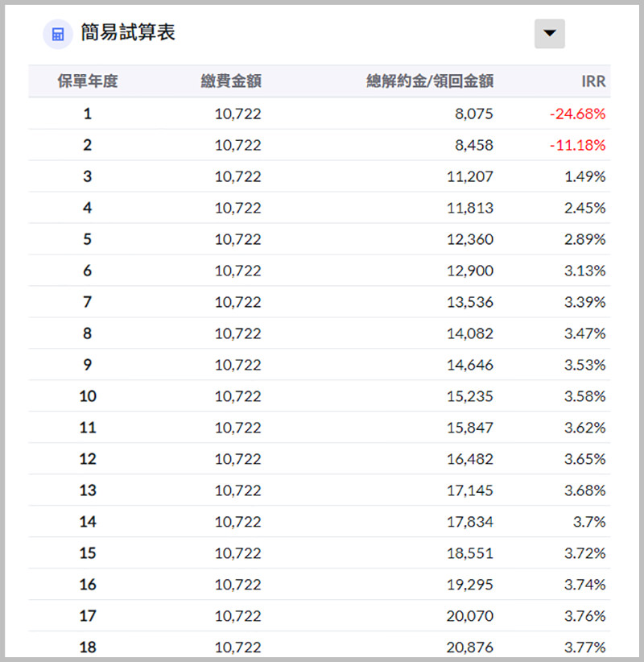Click the IRR value 3.65%
Screen dimensions: 644x662
click(585, 459)
